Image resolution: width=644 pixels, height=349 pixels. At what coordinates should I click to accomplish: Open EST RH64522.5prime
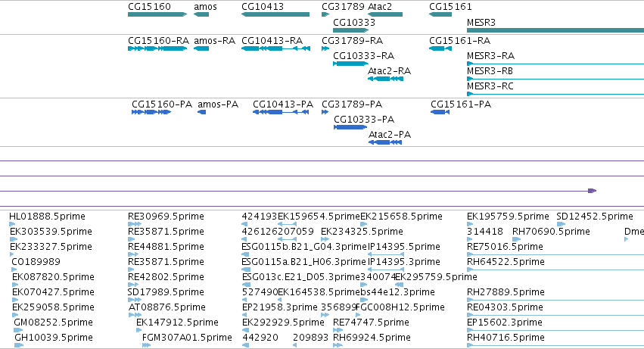[506, 262]
